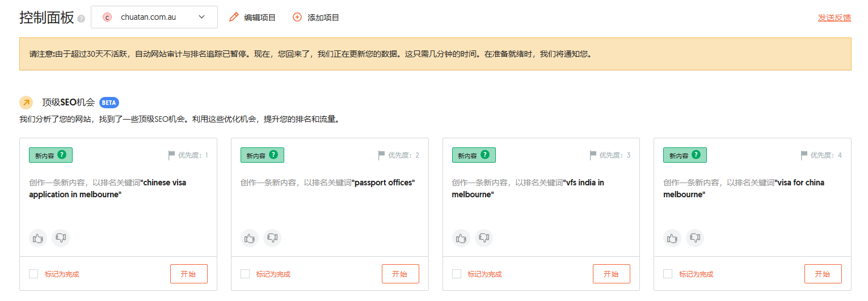
Task: Check 标记为完成 on the priority 1 card
Action: click(x=33, y=274)
